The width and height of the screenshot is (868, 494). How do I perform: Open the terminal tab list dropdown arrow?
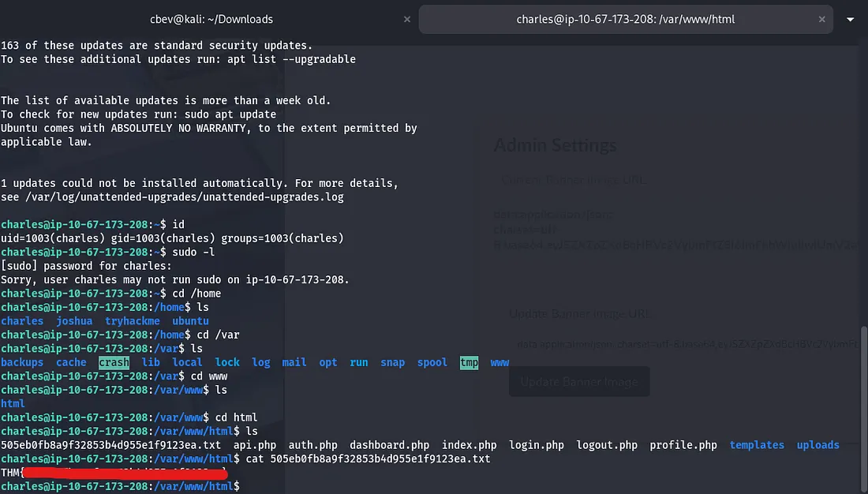(x=851, y=19)
